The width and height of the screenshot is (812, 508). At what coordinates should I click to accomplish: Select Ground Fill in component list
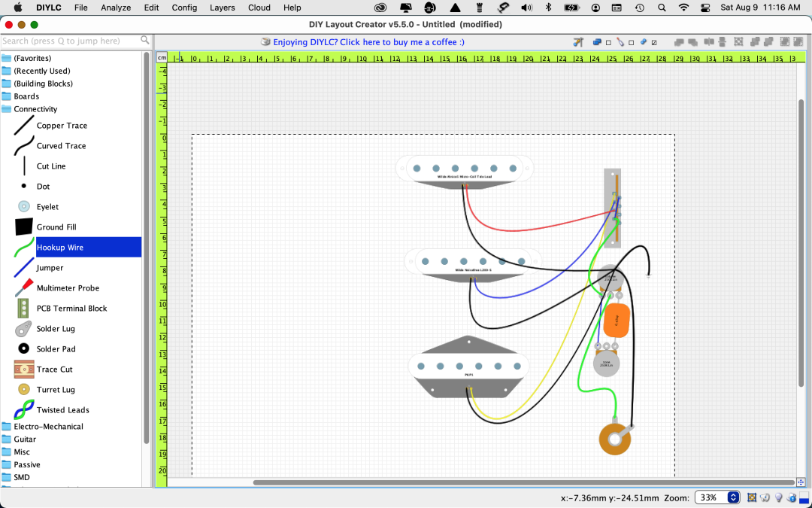(56, 227)
